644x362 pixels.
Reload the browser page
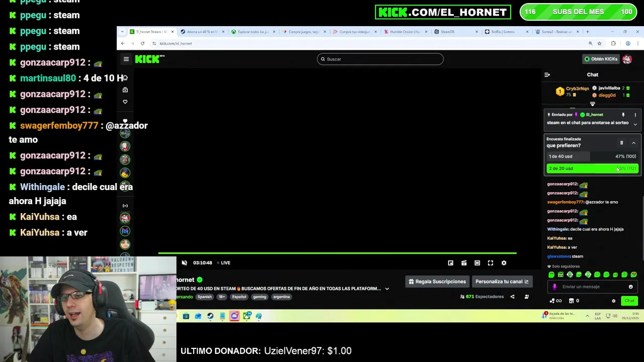(x=142, y=43)
